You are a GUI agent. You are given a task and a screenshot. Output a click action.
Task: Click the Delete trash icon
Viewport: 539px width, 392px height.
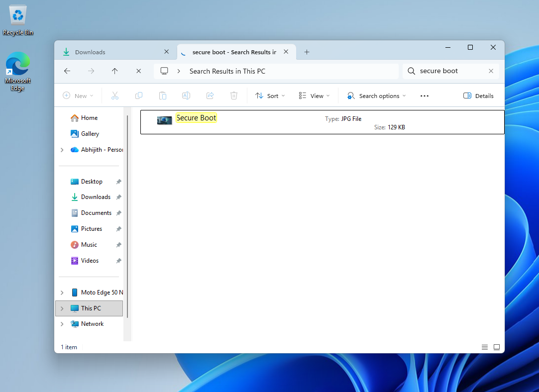pos(234,96)
